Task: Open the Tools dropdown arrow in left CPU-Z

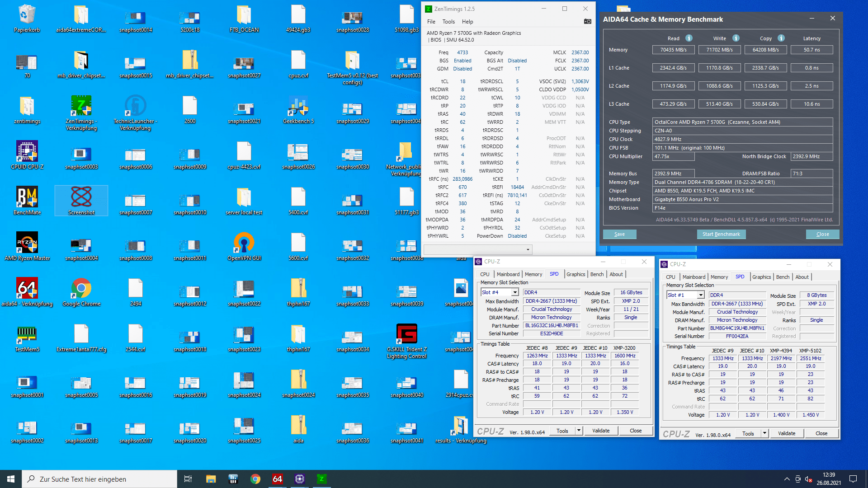Action: pos(579,431)
